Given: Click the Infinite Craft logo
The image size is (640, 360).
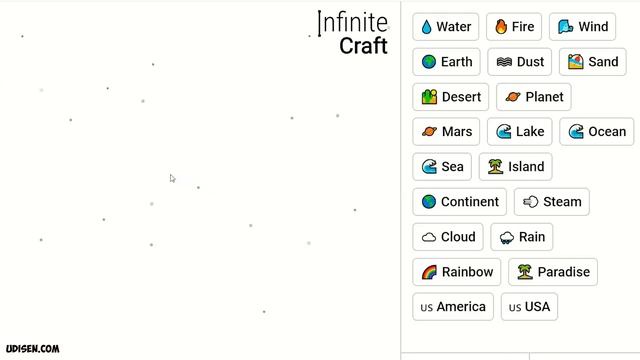Looking at the screenshot, I should pos(353,33).
